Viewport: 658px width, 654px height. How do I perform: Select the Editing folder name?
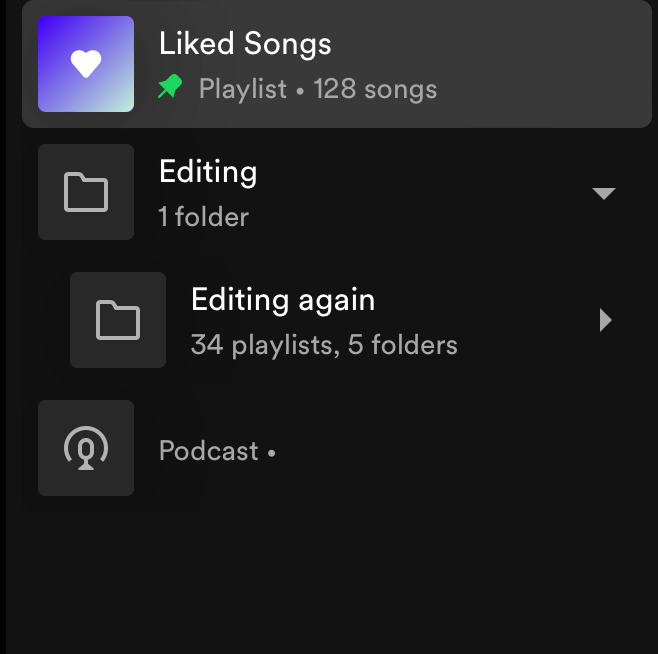[x=208, y=172]
